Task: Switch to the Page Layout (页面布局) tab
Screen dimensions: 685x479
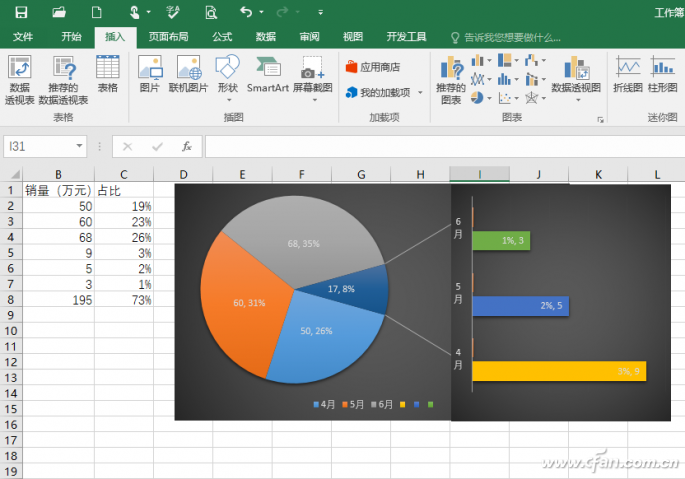Action: 168,37
